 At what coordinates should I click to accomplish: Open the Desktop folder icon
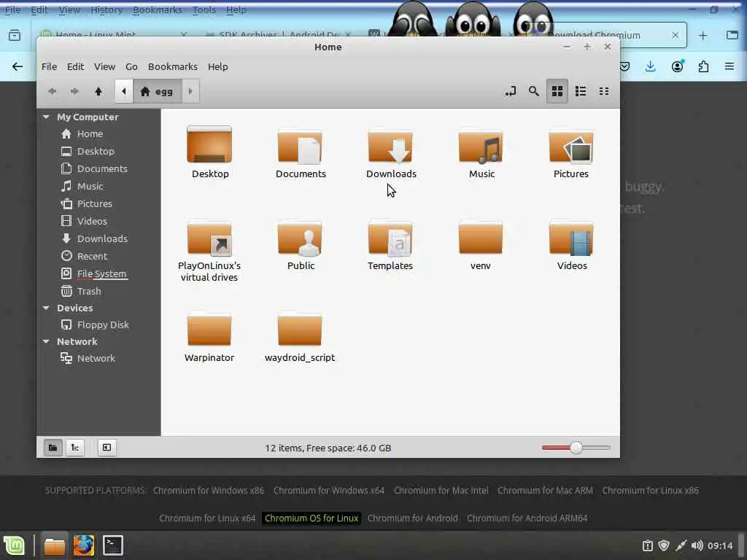coord(209,145)
